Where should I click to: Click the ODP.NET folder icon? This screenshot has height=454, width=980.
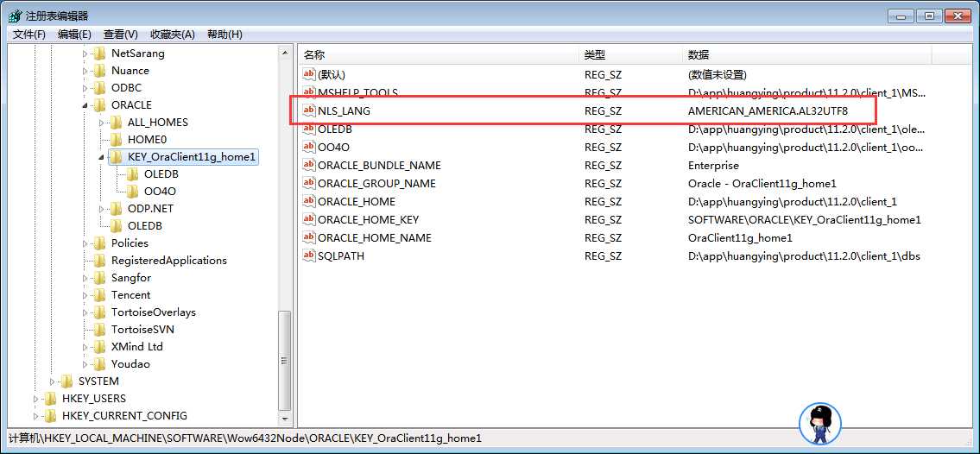tap(116, 209)
